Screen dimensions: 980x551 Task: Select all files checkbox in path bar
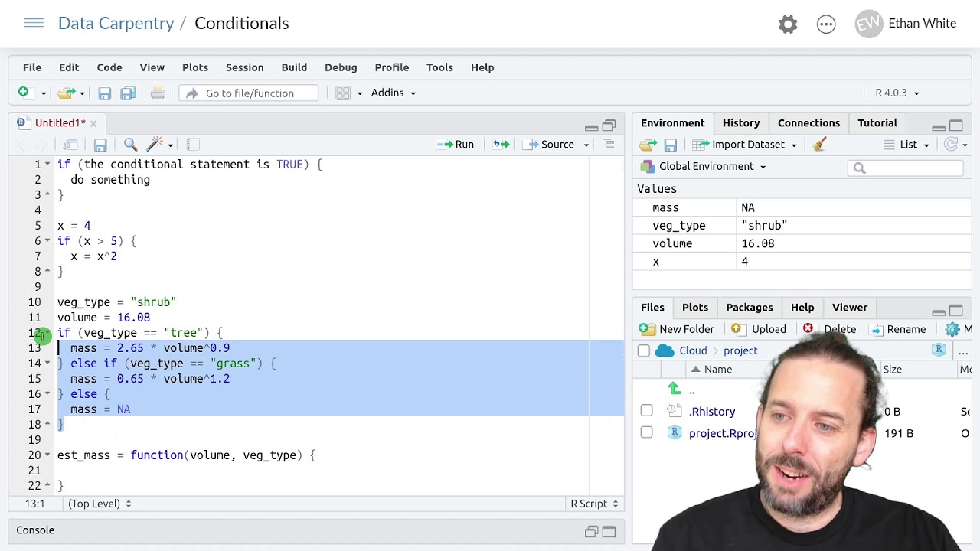(643, 350)
